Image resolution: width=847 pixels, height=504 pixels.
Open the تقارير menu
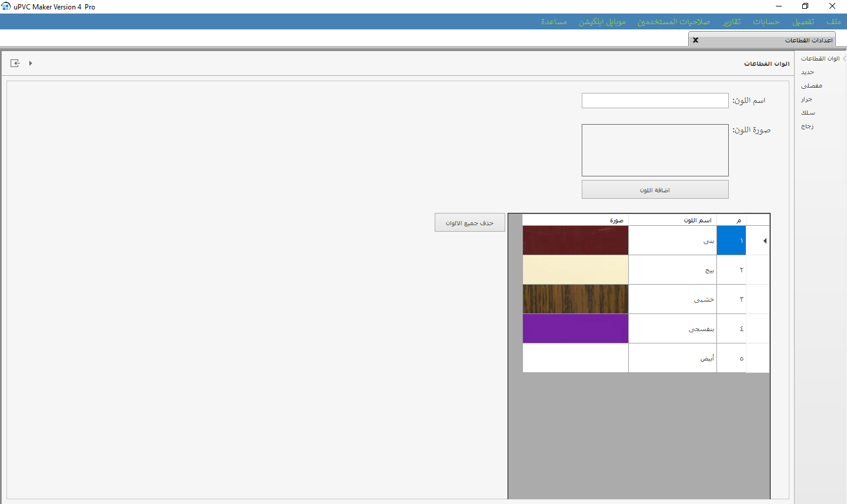732,22
